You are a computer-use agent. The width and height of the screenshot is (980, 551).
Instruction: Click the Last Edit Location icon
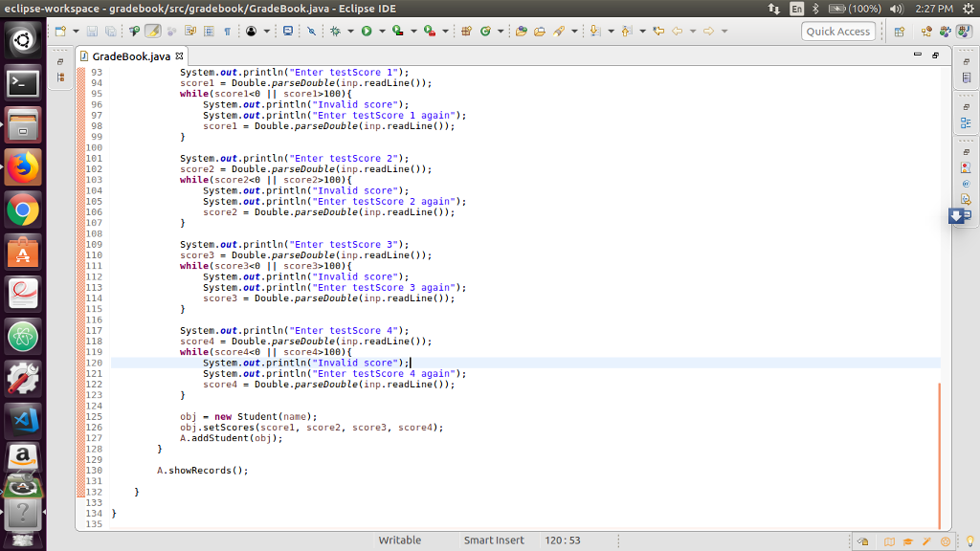658,31
